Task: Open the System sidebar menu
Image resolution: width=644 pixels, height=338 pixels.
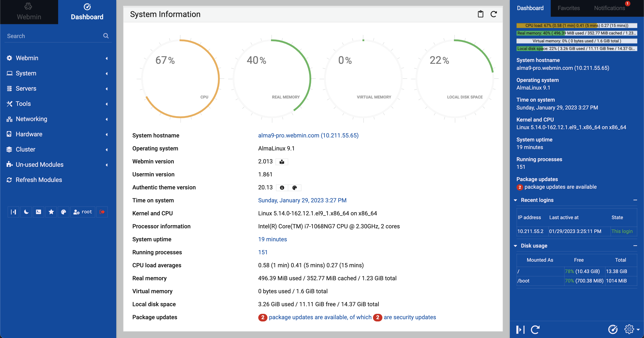Action: [x=26, y=73]
